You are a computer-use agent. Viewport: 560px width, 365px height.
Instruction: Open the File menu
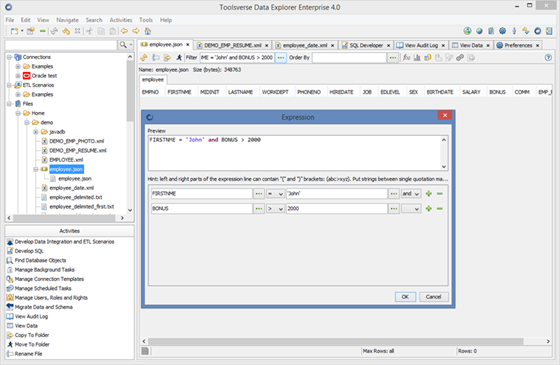(x=10, y=20)
